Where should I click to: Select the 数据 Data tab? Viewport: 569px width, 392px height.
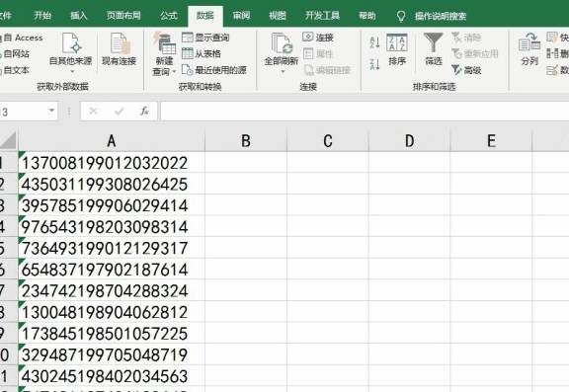pyautogui.click(x=205, y=16)
